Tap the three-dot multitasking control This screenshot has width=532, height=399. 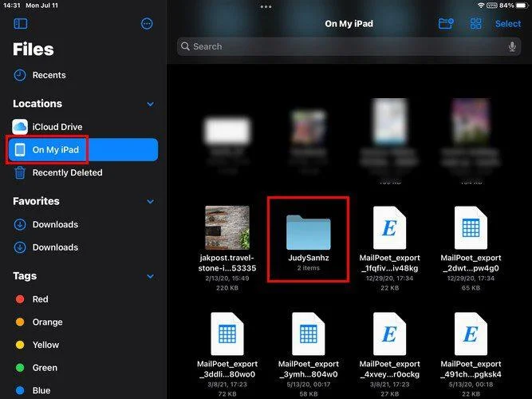tap(266, 6)
